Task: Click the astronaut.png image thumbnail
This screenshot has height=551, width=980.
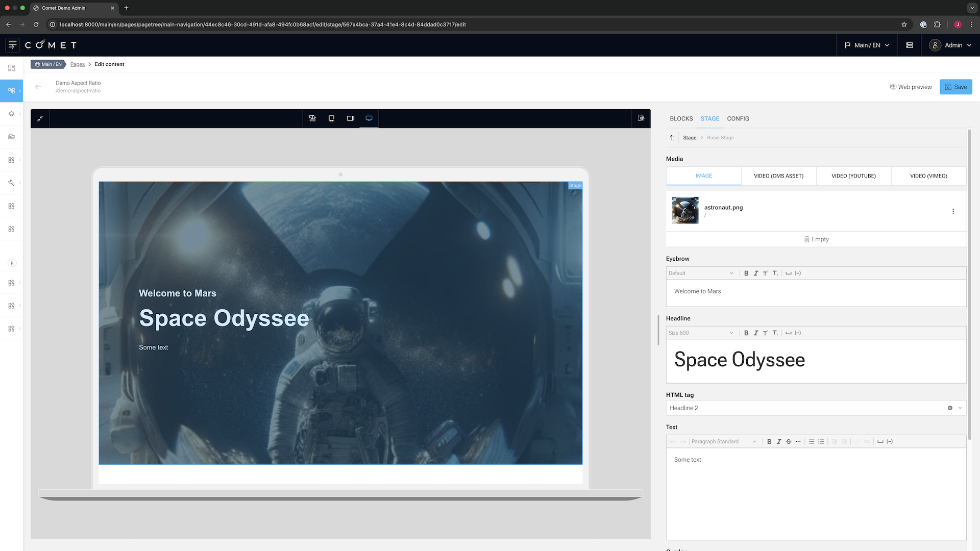Action: tap(685, 210)
